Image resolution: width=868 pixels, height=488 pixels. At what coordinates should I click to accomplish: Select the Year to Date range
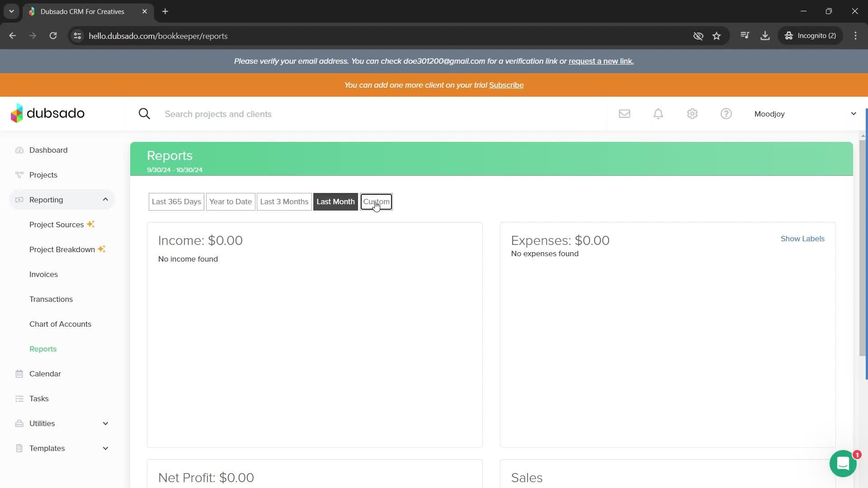pyautogui.click(x=231, y=202)
